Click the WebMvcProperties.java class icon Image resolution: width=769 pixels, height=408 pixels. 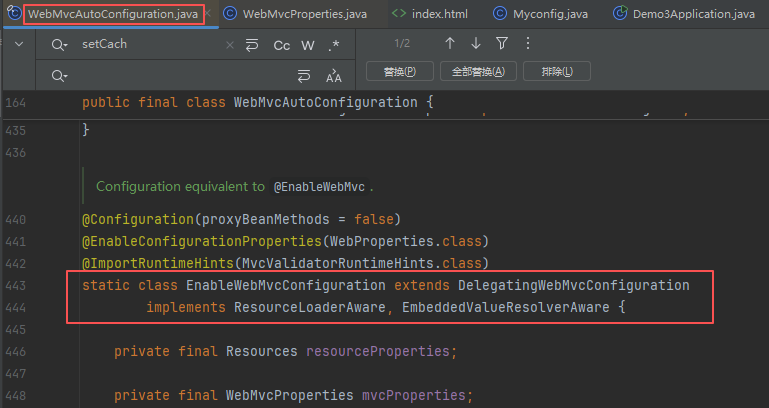point(230,14)
